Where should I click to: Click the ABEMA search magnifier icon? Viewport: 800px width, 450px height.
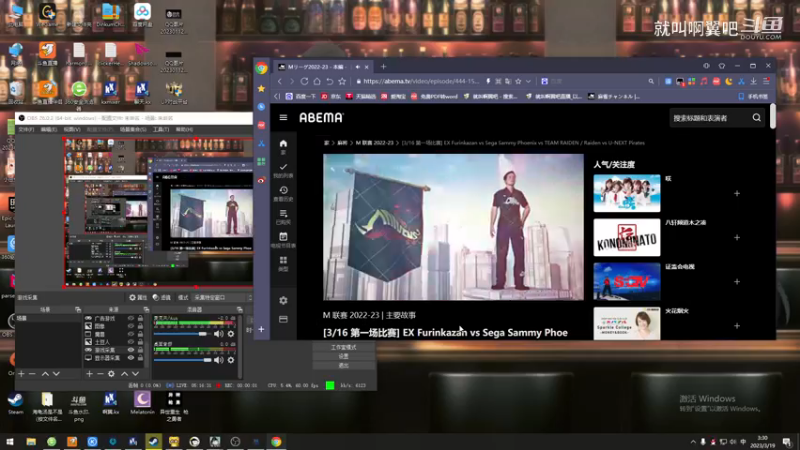(757, 118)
